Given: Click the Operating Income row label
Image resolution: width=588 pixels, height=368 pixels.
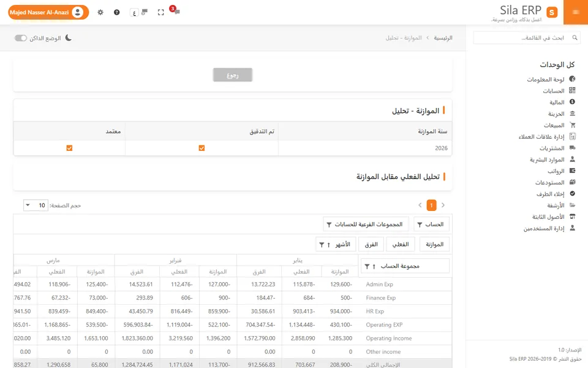Looking at the screenshot, I should click(x=388, y=339).
